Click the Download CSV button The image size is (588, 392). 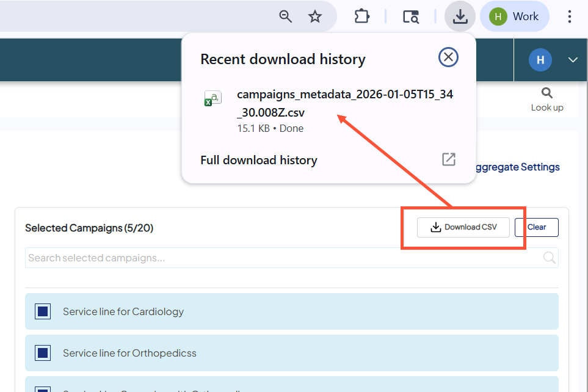click(463, 227)
